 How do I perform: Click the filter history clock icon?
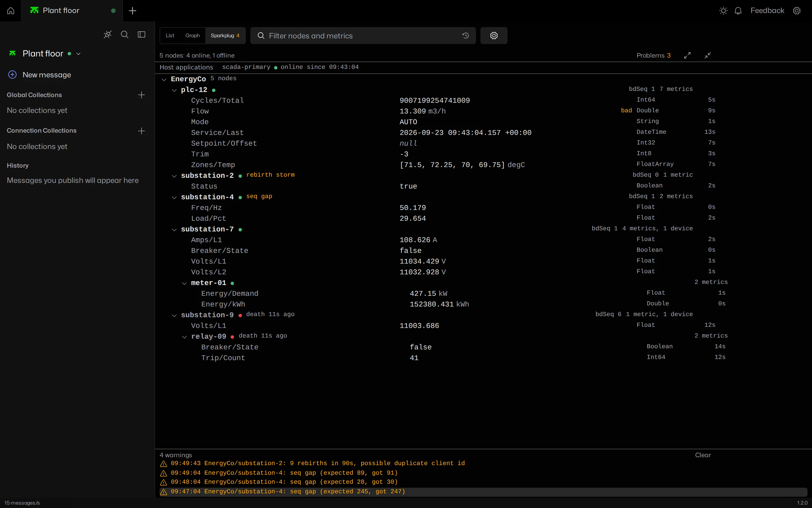465,36
